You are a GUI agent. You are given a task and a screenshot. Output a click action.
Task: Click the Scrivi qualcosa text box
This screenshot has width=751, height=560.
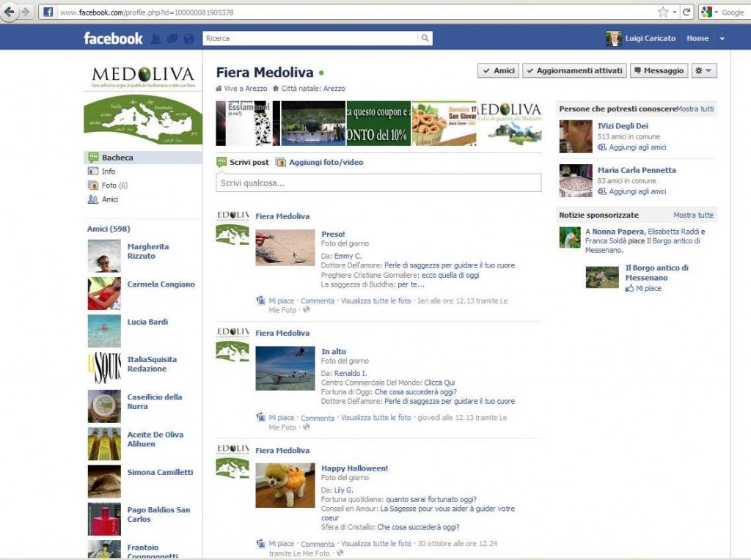tap(378, 183)
